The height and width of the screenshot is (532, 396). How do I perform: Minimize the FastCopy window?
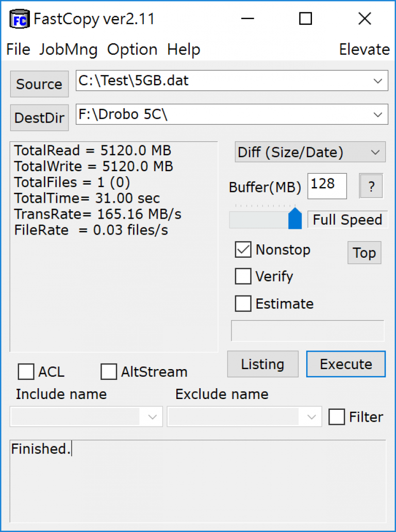tap(247, 19)
